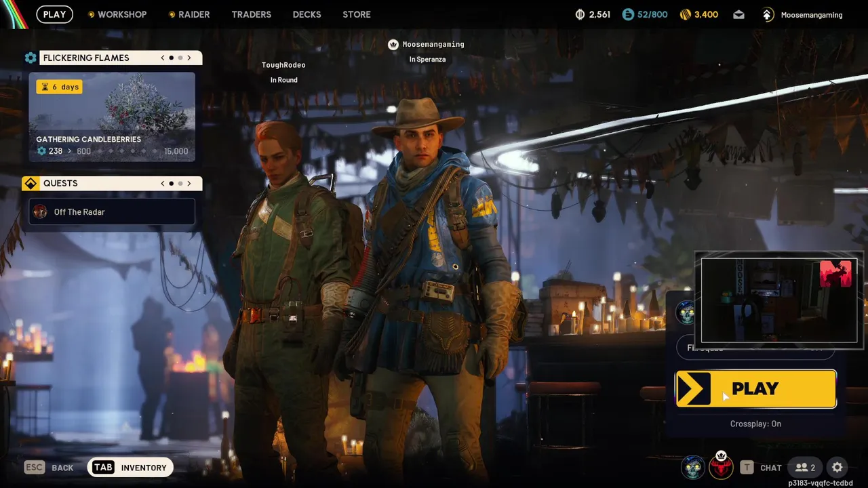Screen dimensions: 868x488
Task: Toggle the Fill Squad option
Action: coord(755,348)
